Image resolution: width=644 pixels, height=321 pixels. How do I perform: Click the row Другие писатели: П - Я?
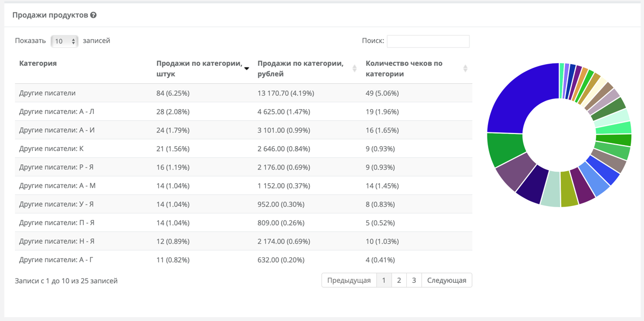tap(243, 222)
